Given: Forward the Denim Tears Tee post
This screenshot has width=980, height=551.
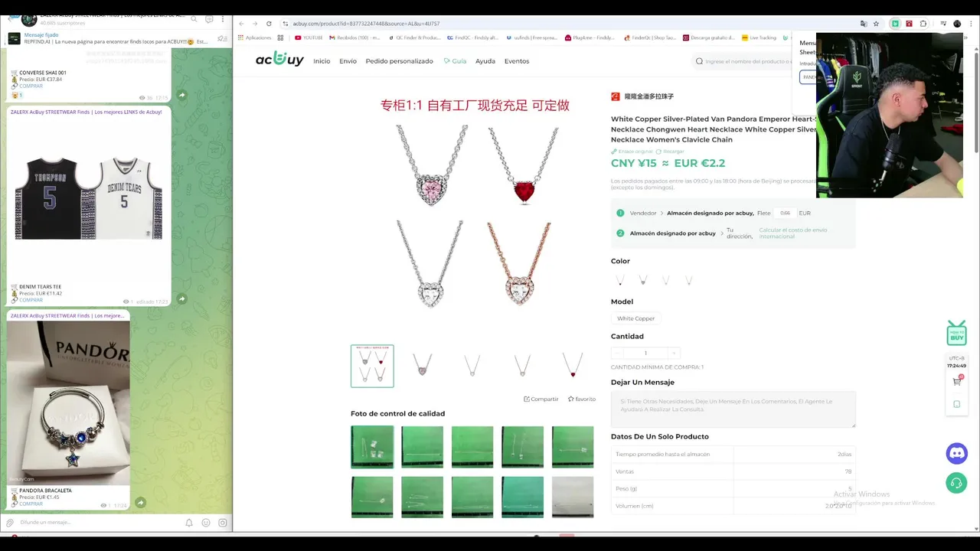Looking at the screenshot, I should point(181,299).
